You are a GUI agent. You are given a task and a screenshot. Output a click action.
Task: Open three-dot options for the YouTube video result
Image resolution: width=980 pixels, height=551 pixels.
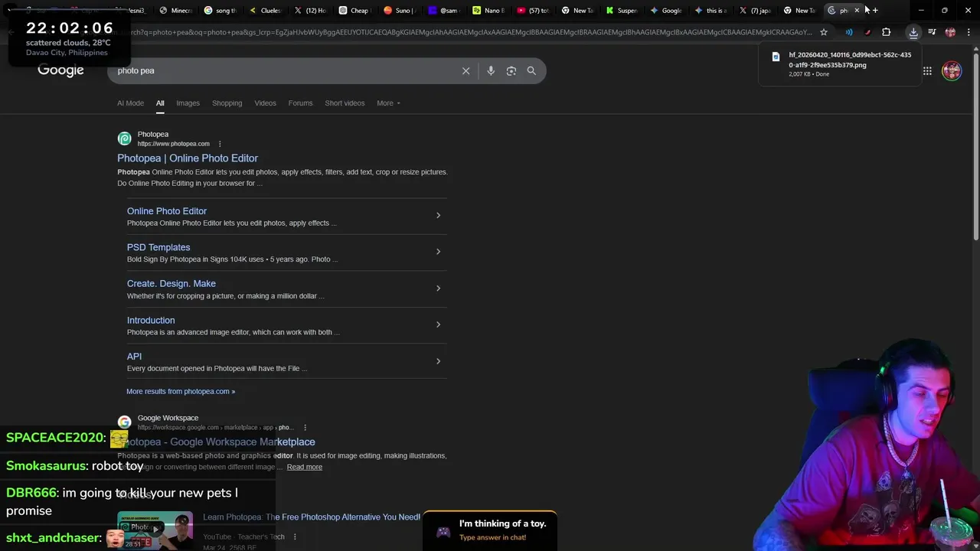(295, 537)
